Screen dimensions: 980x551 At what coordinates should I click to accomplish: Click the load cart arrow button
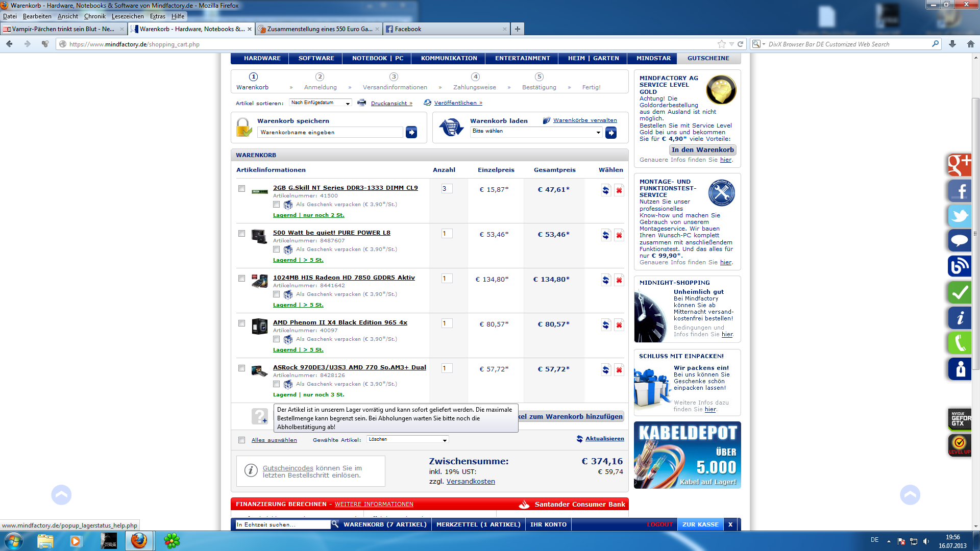611,133
